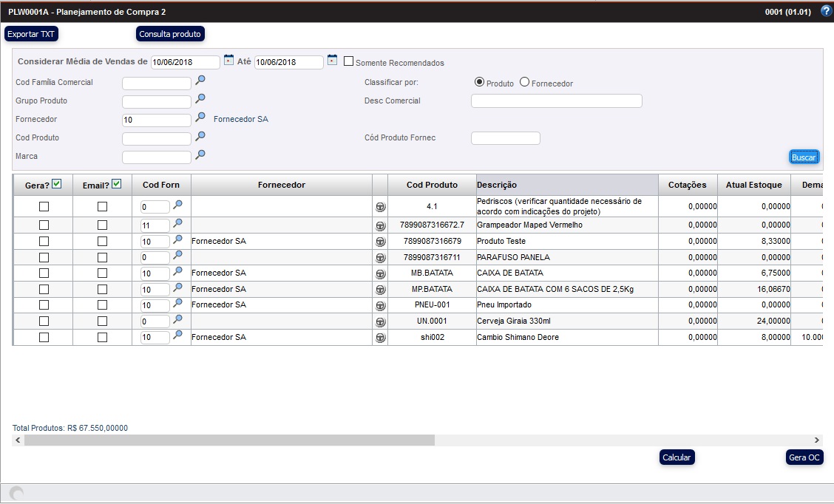The width and height of the screenshot is (834, 504).
Task: Click the help question mark icon
Action: tap(826, 11)
